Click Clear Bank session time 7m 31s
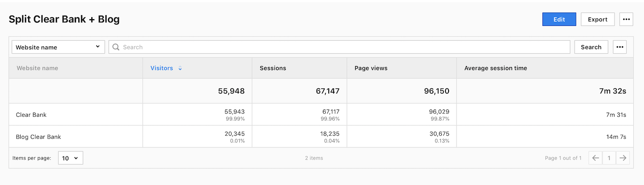The width and height of the screenshot is (644, 185). (616, 114)
